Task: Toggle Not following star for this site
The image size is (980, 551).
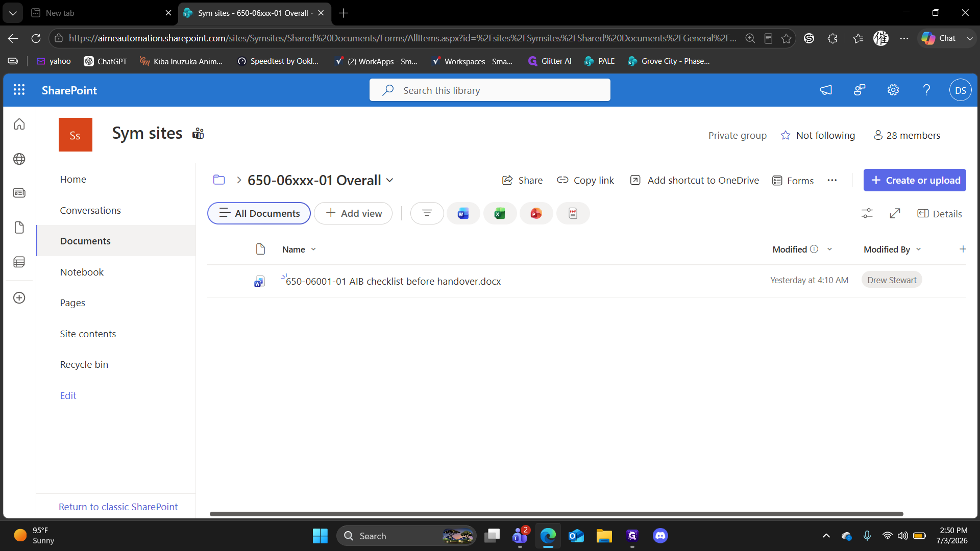Action: point(786,135)
